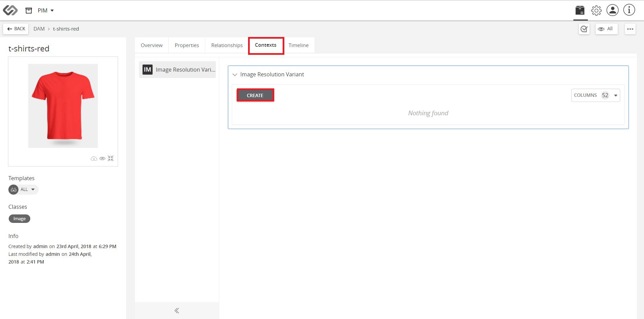Switch to the Properties tab

pos(187,45)
